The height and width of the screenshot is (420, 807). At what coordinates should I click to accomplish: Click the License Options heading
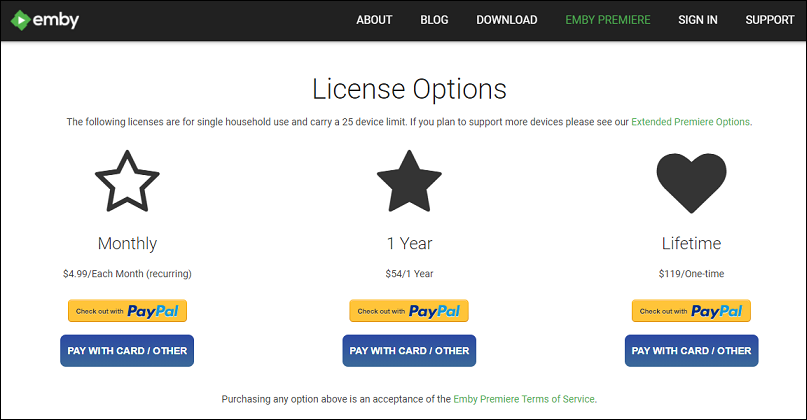[x=409, y=89]
